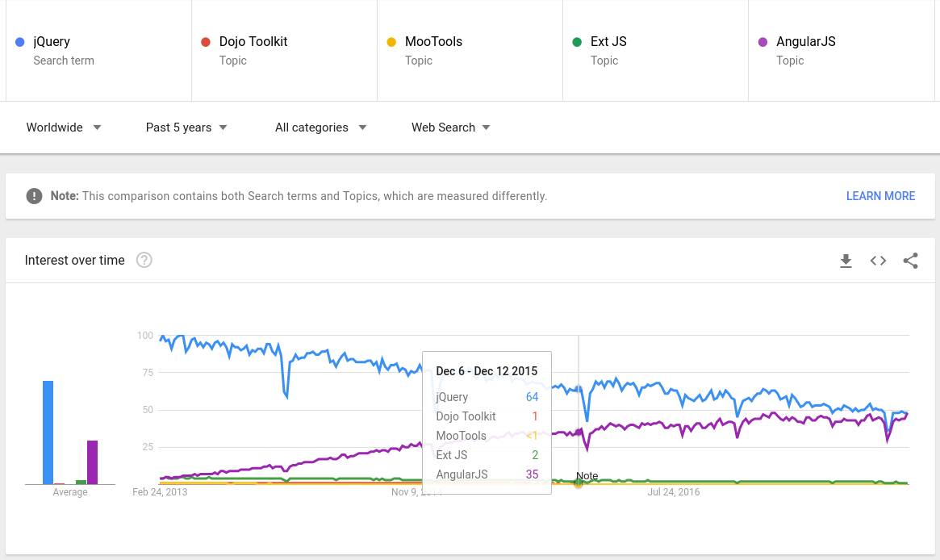Click the Dec 6 - Dec 12 2015 tooltip title
This screenshot has height=560, width=940.
click(x=487, y=371)
